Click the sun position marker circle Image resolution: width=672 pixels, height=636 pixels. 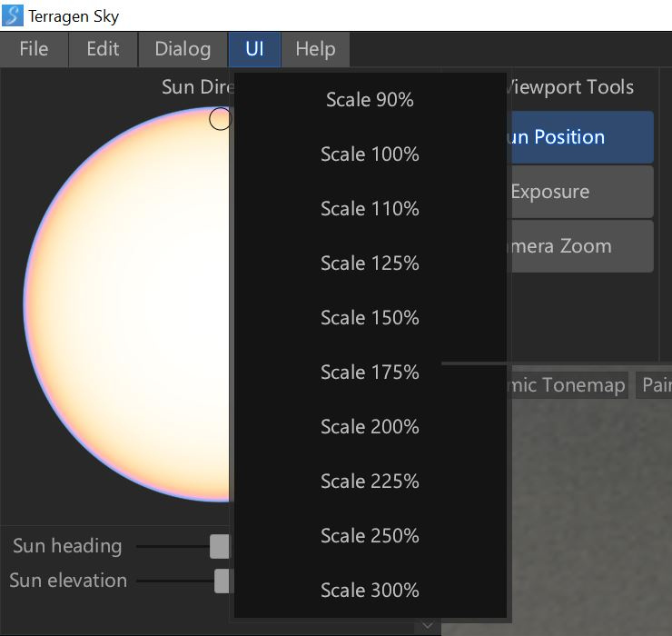(221, 119)
